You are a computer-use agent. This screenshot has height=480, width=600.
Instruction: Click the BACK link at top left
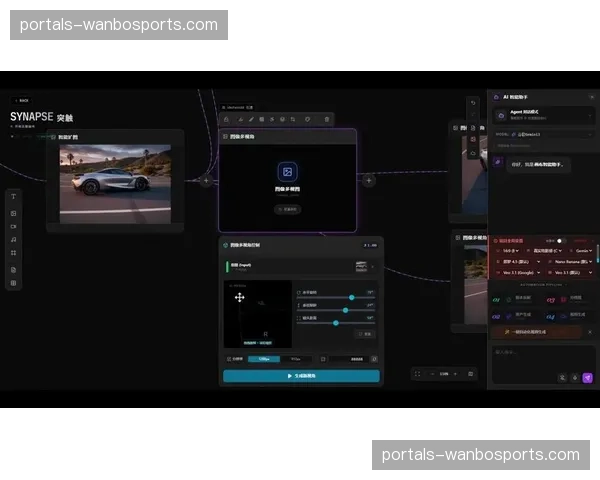tap(20, 100)
